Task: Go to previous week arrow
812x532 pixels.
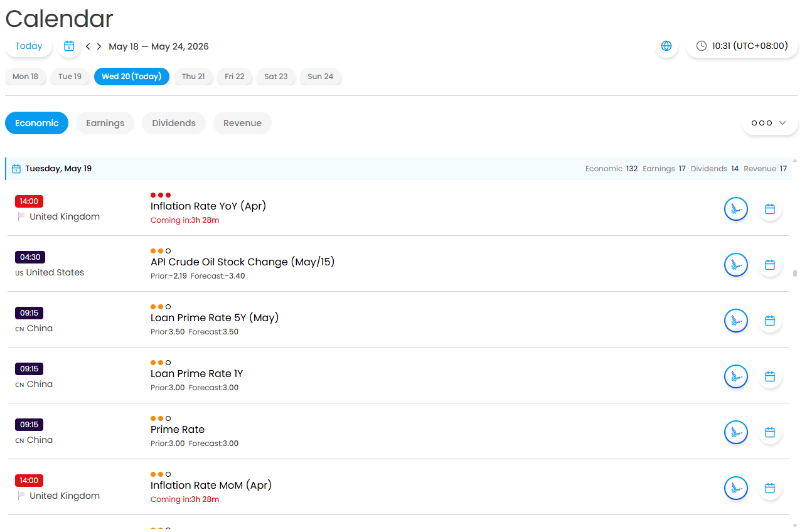Action: [88, 46]
